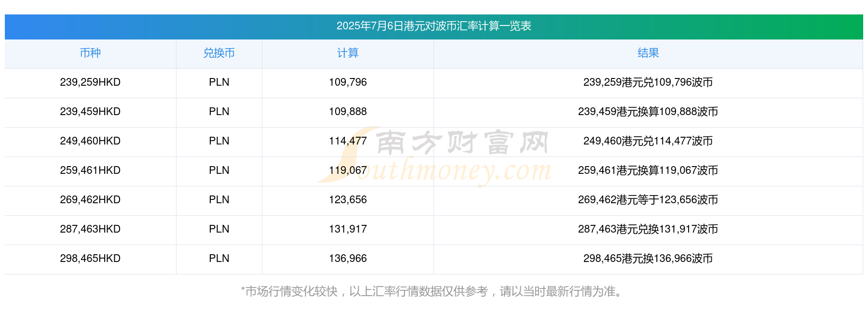This screenshot has height=313, width=868.
Task: Click the calculated value 114,477
Action: click(348, 141)
